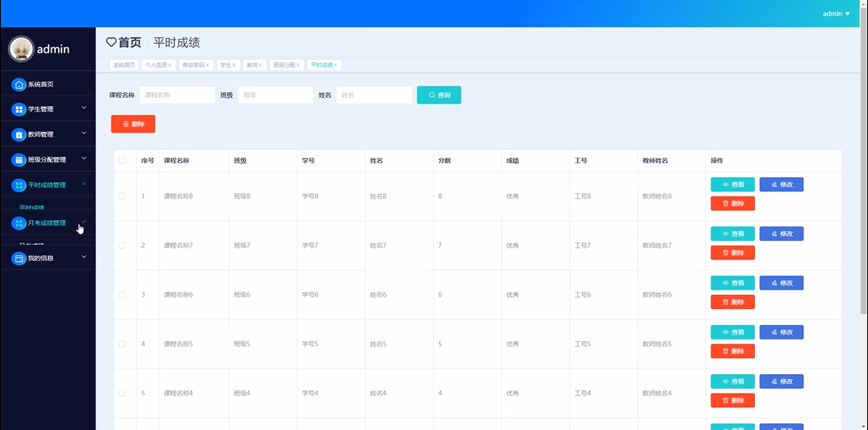Close the 平时成绩 tab with its x
The width and height of the screenshot is (868, 430).
tap(335, 65)
